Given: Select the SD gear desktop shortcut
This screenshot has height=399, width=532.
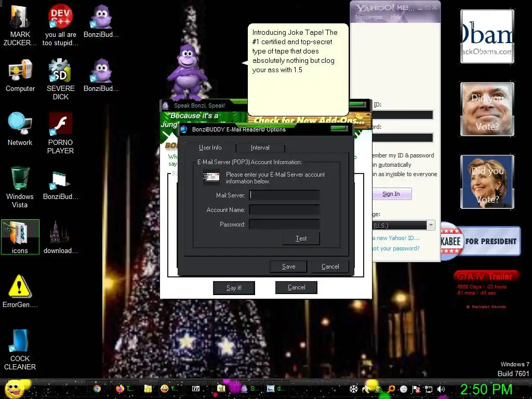Looking at the screenshot, I should click(x=60, y=79).
